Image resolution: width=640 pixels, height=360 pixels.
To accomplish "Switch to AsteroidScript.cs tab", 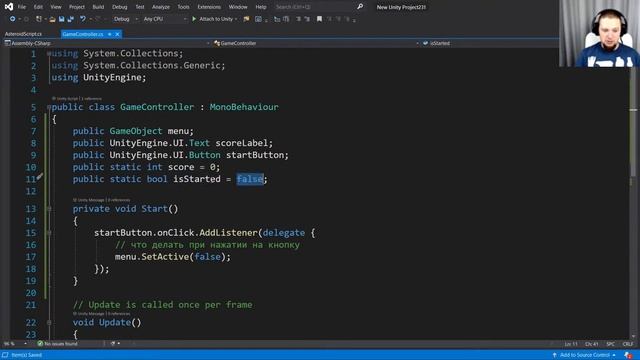I will click(x=23, y=34).
